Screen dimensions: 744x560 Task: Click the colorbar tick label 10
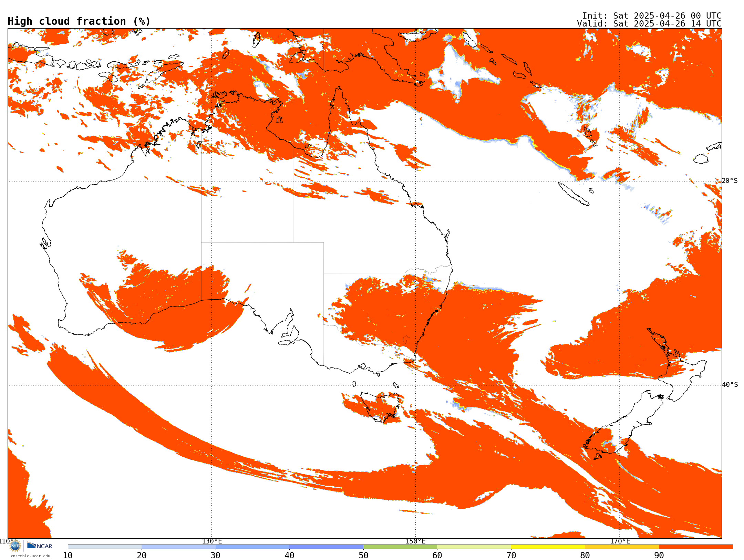pyautogui.click(x=68, y=556)
